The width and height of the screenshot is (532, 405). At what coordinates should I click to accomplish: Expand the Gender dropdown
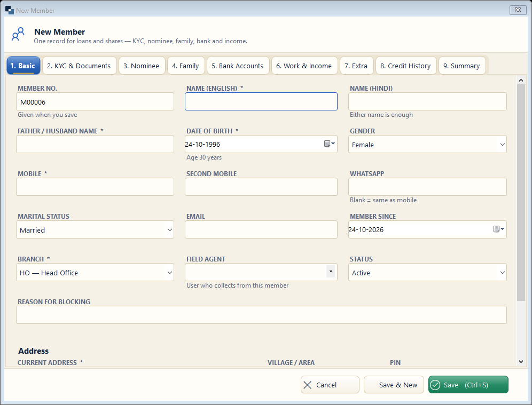pyautogui.click(x=502, y=145)
